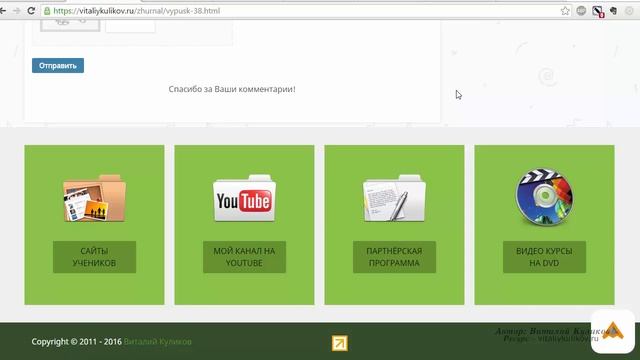
Task: Click the round gray extension icon beside the star
Action: coord(581,11)
